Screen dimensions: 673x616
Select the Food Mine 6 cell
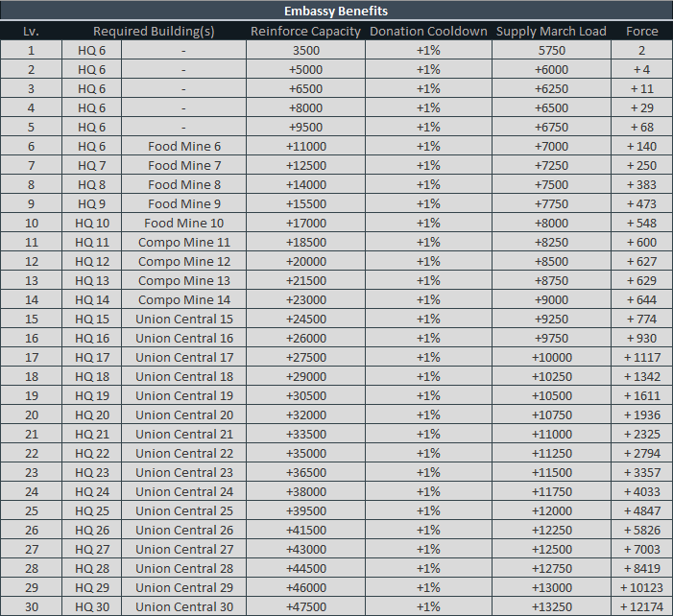point(183,146)
